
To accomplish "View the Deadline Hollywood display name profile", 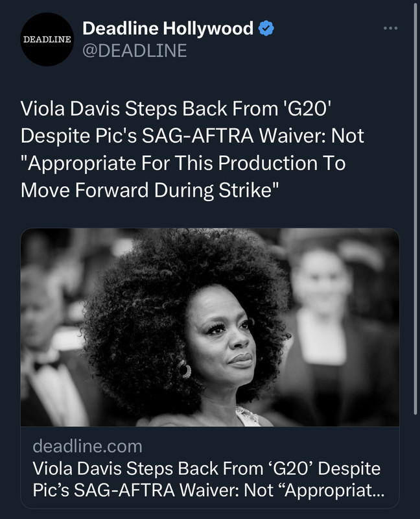I will point(168,28).
